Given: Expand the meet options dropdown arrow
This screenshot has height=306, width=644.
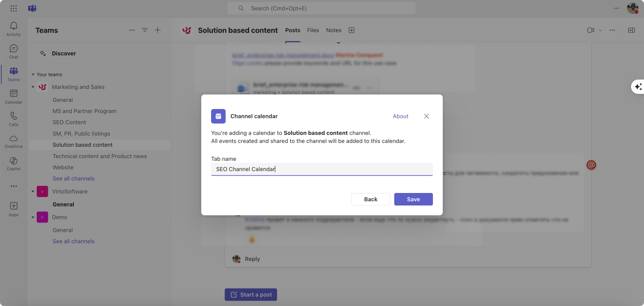Looking at the screenshot, I should click(x=600, y=30).
